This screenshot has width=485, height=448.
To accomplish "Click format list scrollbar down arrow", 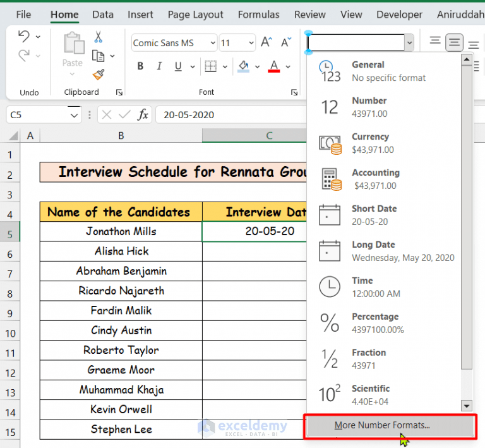I will pyautogui.click(x=467, y=405).
